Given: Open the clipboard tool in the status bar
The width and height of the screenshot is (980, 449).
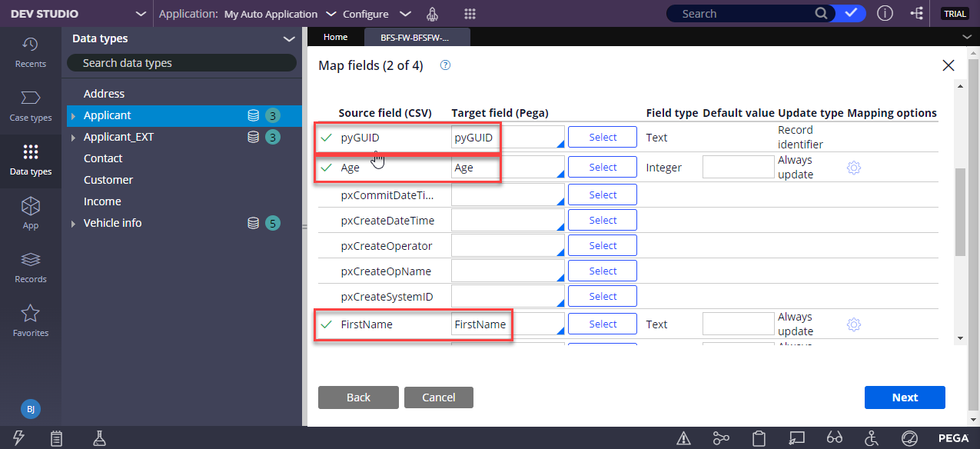Looking at the screenshot, I should (x=759, y=438).
